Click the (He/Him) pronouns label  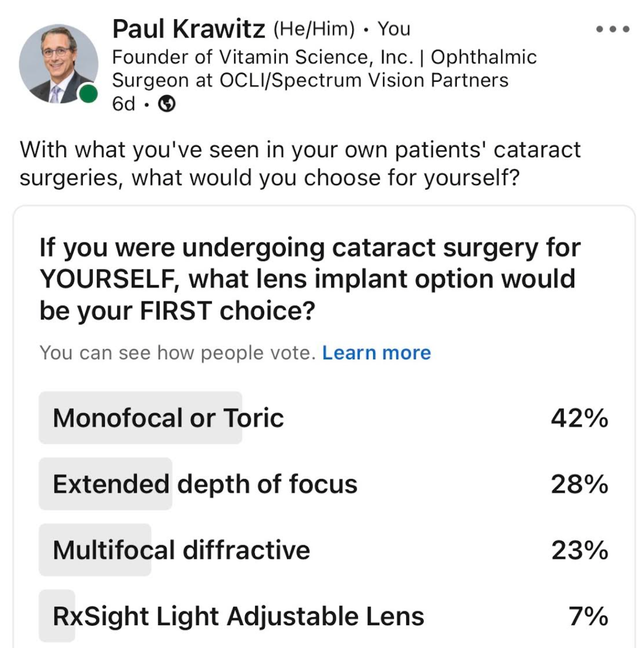point(314,29)
